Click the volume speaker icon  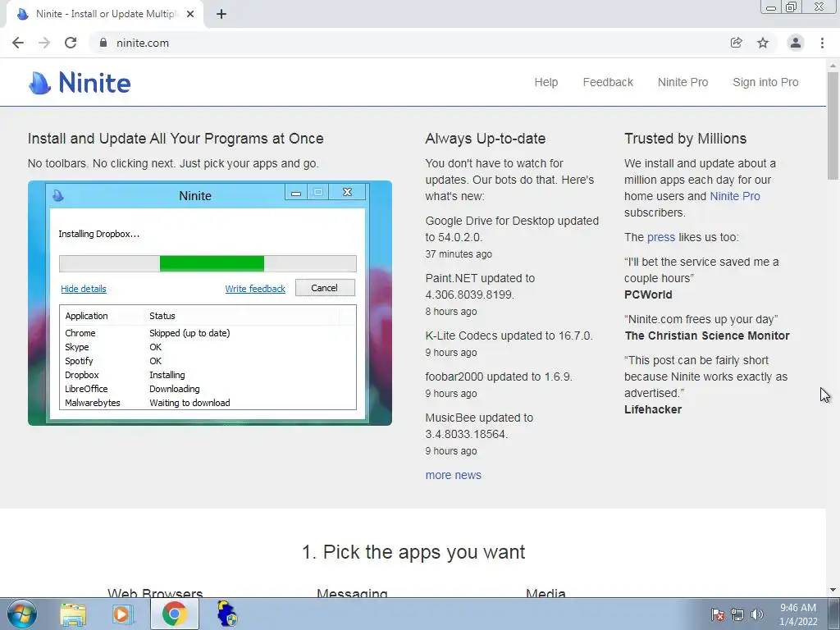click(x=757, y=614)
